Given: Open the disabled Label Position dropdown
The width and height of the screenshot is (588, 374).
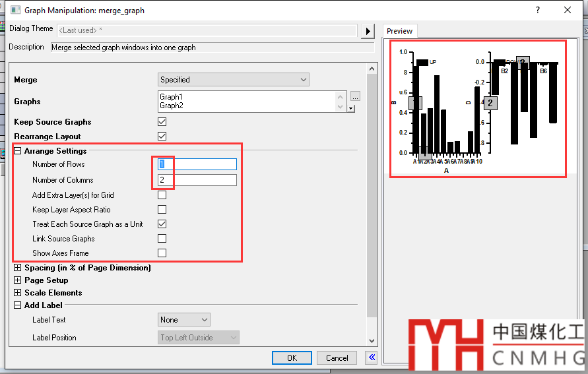Looking at the screenshot, I should pyautogui.click(x=199, y=338).
